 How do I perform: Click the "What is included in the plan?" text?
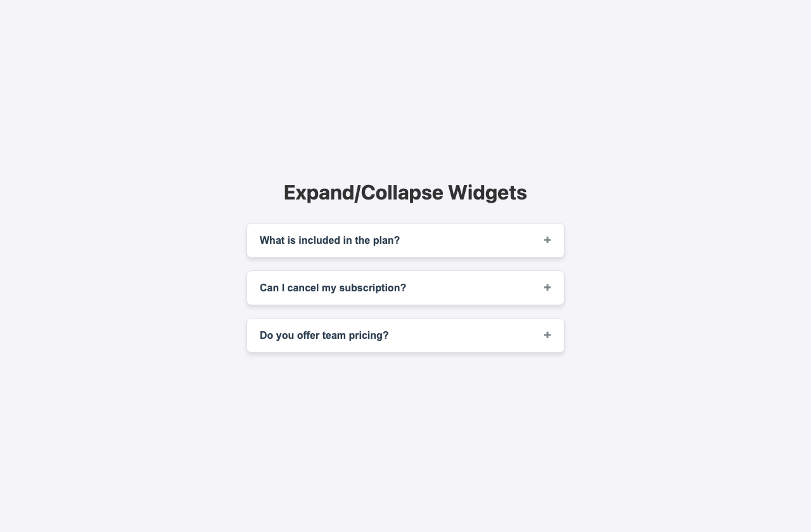click(329, 240)
